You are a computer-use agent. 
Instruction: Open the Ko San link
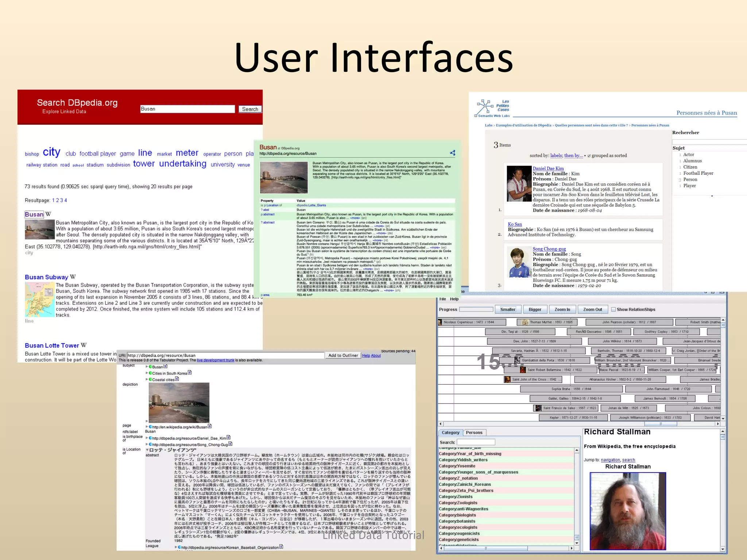coord(515,224)
